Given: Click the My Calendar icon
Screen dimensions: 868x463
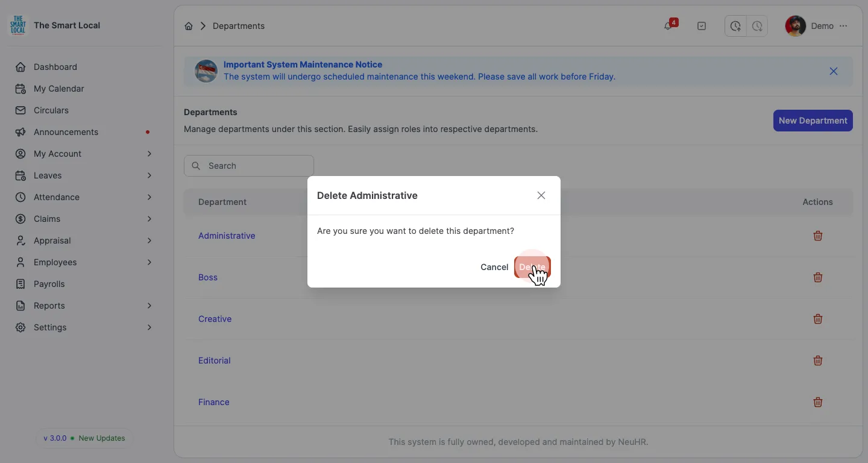Looking at the screenshot, I should pos(20,89).
